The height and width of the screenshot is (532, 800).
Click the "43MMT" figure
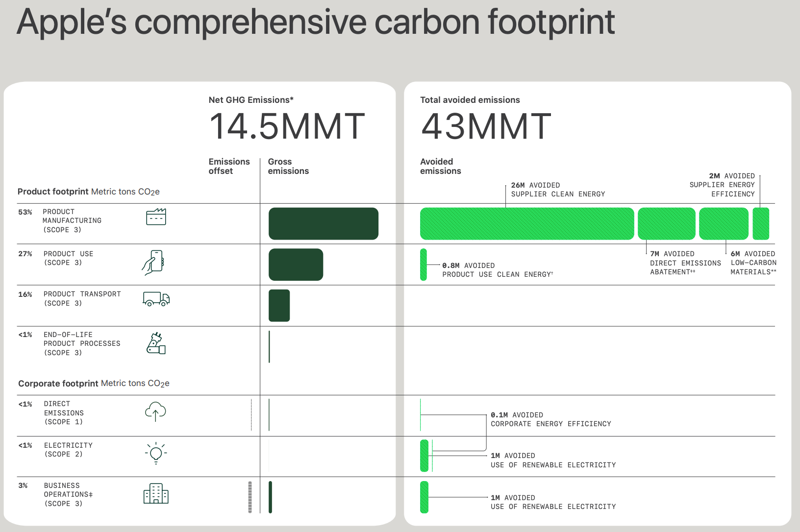486,126
